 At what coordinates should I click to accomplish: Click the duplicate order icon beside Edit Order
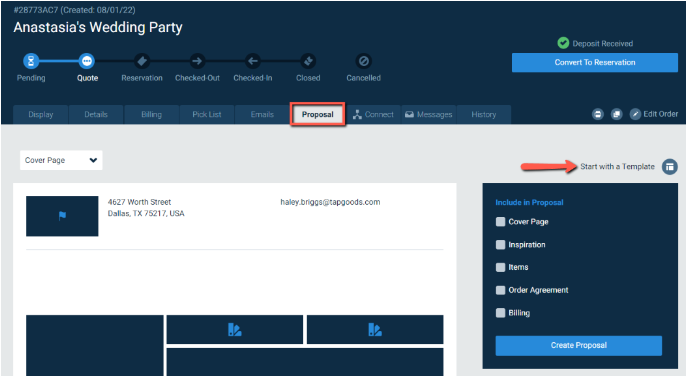click(x=616, y=114)
